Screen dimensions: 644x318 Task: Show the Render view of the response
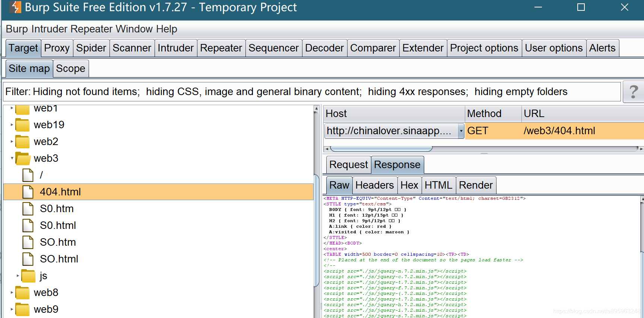click(x=476, y=185)
